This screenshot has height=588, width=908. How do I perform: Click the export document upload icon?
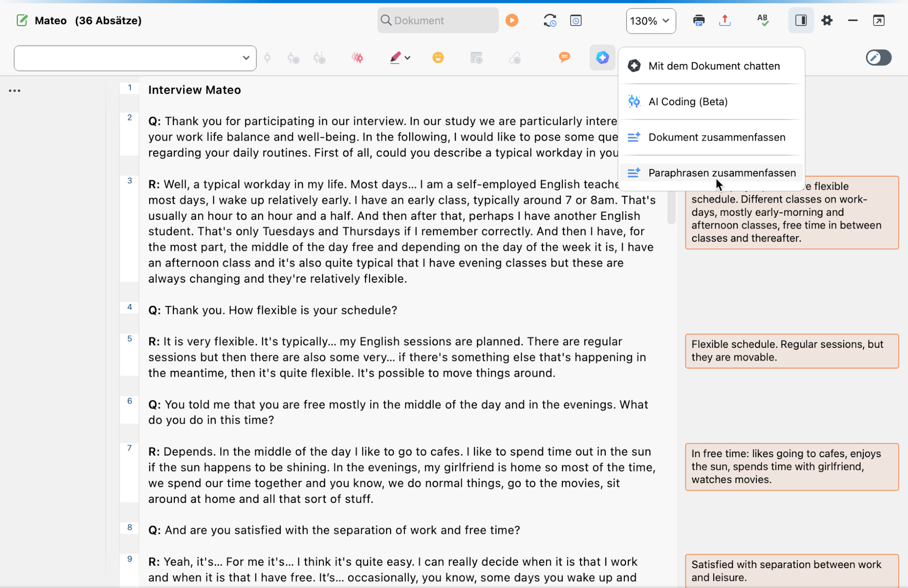(x=725, y=20)
